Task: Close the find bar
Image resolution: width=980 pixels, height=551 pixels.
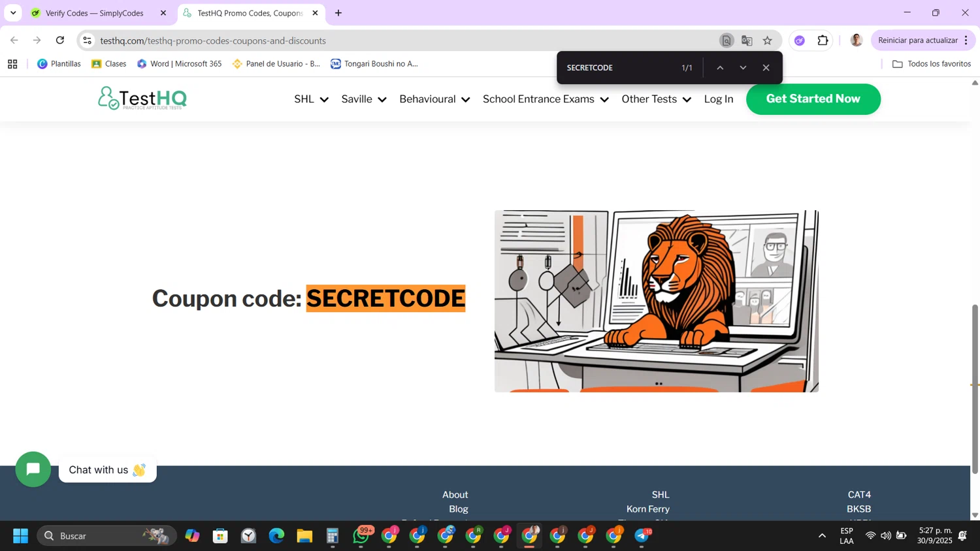Action: pyautogui.click(x=766, y=68)
